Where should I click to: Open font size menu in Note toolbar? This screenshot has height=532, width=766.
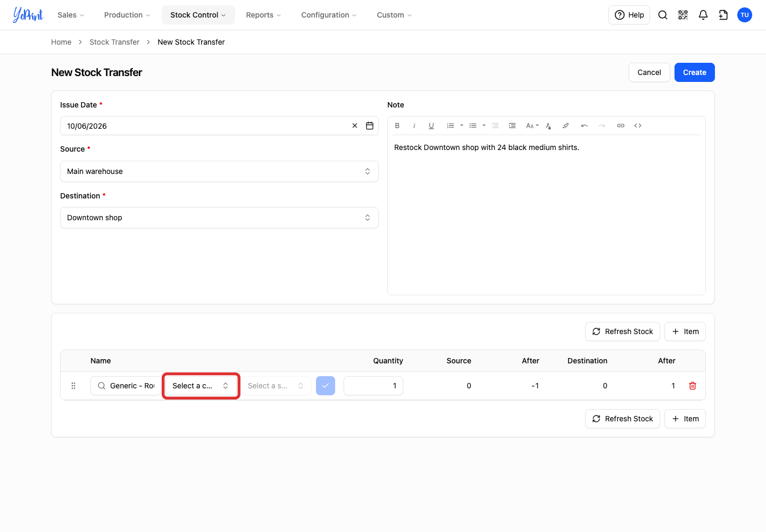[532, 126]
